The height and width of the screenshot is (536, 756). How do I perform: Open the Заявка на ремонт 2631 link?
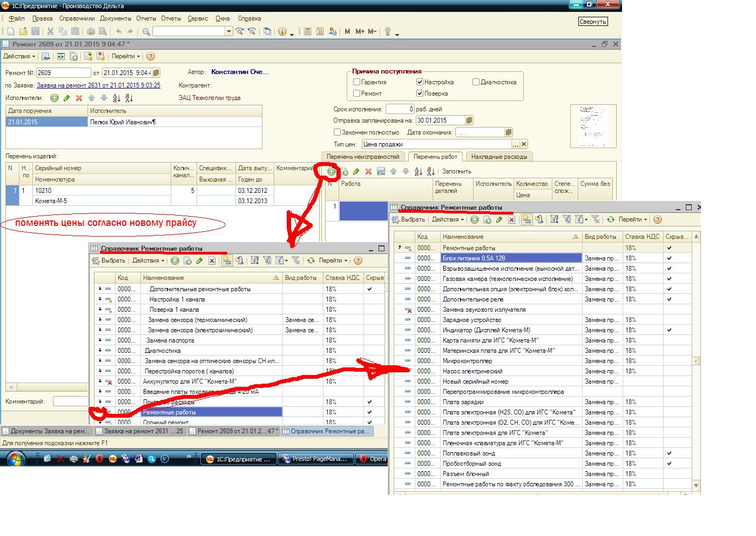point(98,85)
